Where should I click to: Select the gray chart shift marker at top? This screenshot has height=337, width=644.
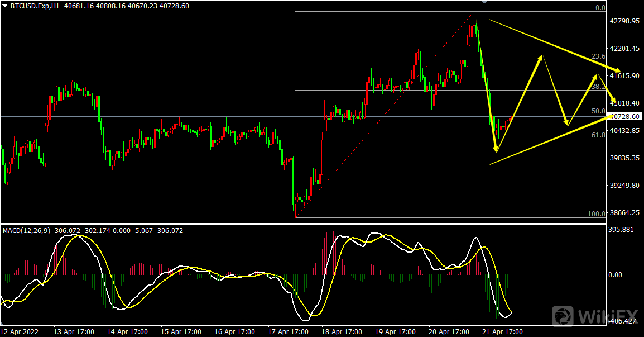coord(484,2)
